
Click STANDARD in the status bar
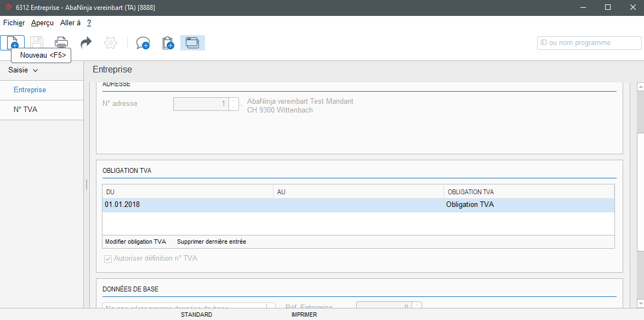(196, 315)
